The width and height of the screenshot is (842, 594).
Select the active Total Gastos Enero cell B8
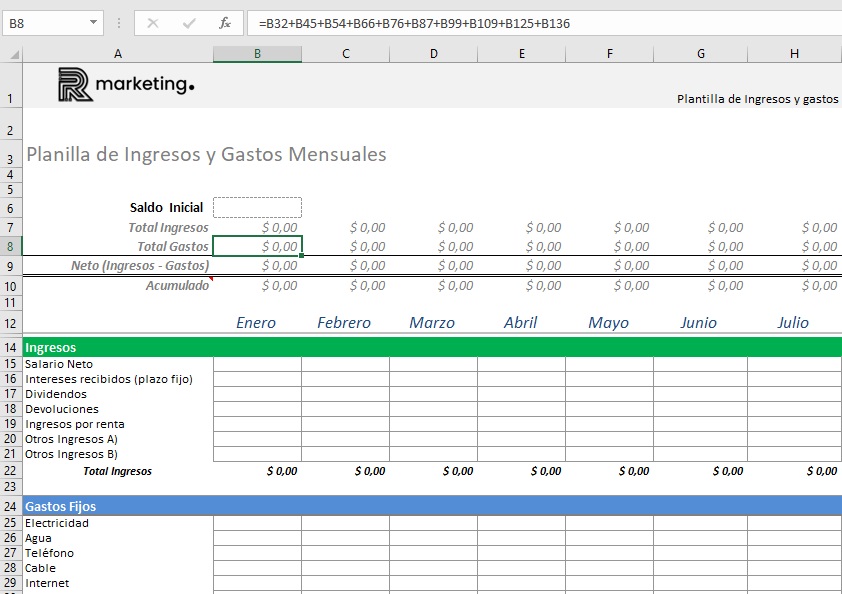pos(257,247)
